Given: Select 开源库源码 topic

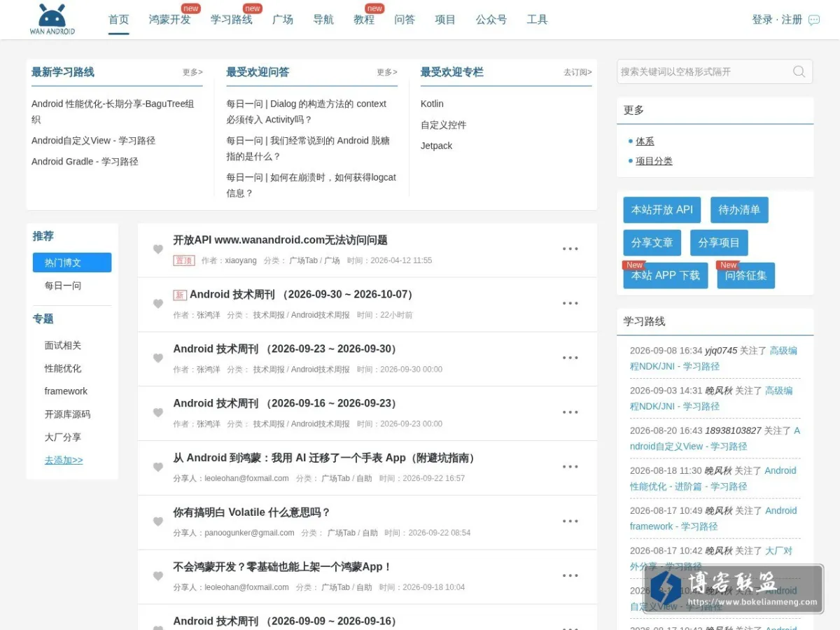Looking at the screenshot, I should click(x=68, y=414).
